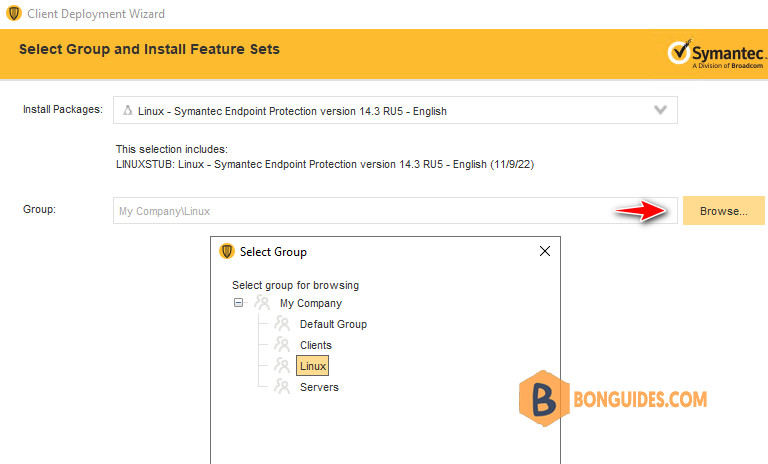Click the Default Group users icon
The image size is (768, 464).
[282, 324]
